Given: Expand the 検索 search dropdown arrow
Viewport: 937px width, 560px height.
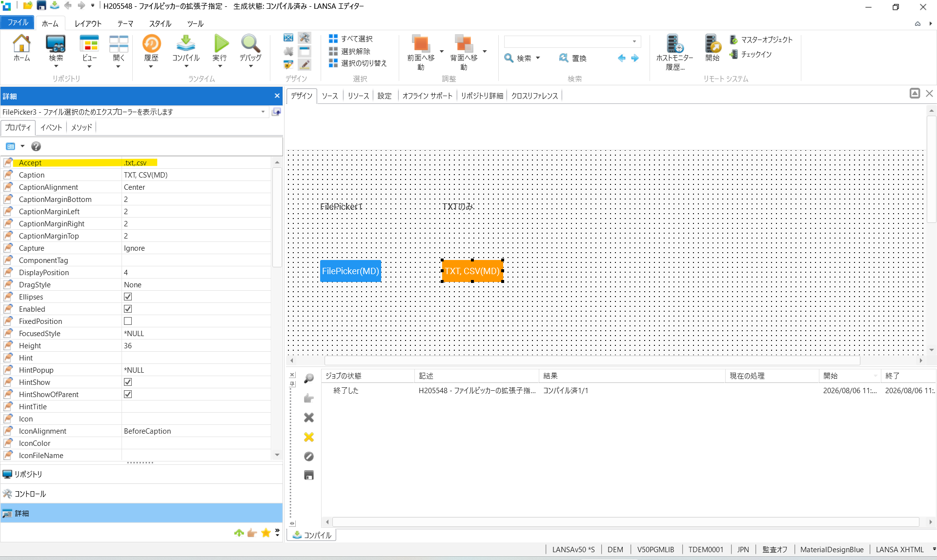Looking at the screenshot, I should pyautogui.click(x=538, y=58).
